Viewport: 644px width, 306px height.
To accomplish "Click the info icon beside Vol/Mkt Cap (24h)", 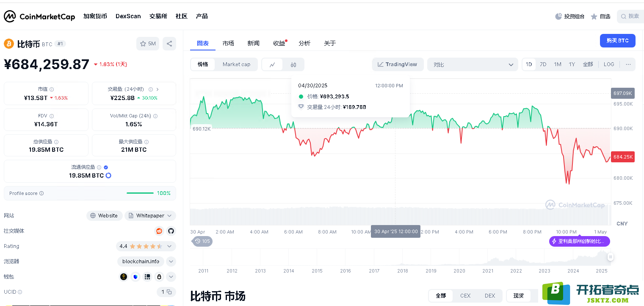I will tap(155, 116).
